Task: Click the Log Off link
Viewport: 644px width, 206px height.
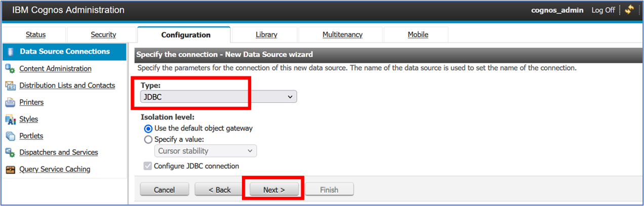Action: tap(603, 10)
